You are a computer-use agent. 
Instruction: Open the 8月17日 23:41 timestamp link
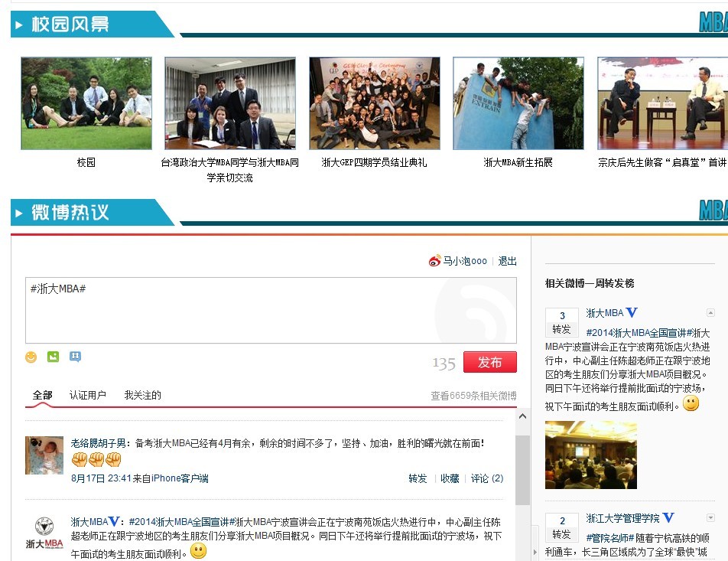101,478
